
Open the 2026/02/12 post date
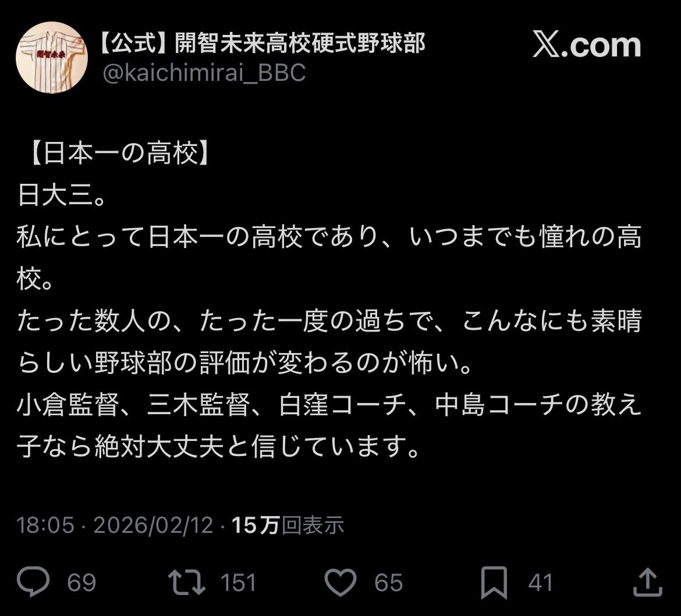point(153,525)
